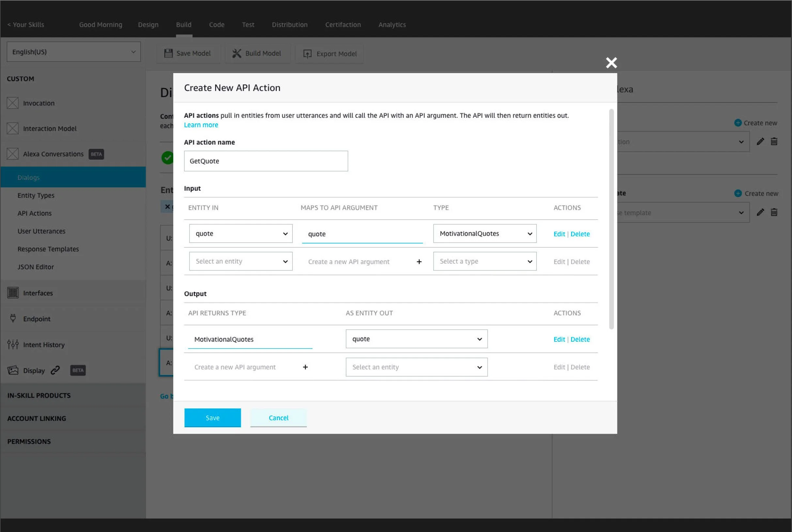Open Entity Types in the sidebar
The image size is (792, 532).
click(36, 196)
